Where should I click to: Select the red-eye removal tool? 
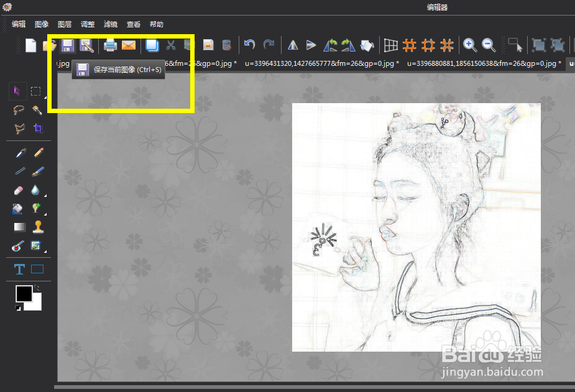click(17, 246)
